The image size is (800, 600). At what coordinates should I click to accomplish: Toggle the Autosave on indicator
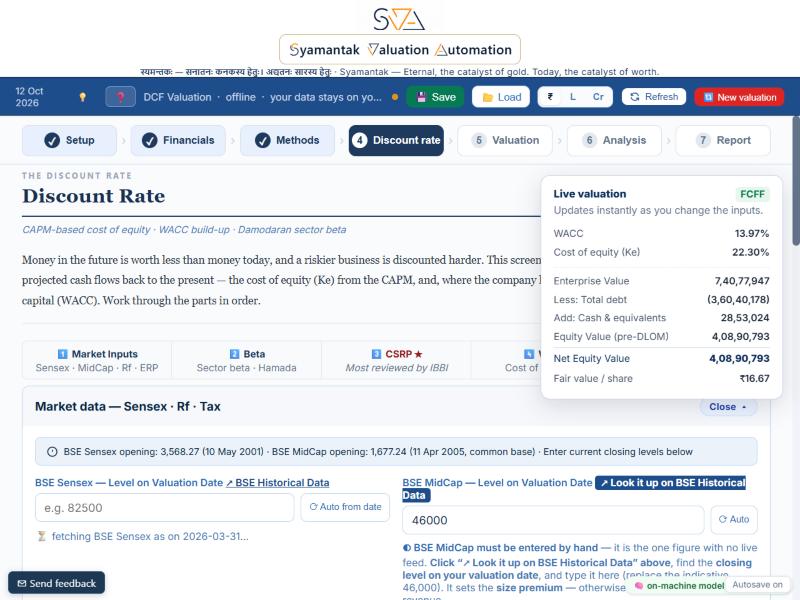(x=757, y=585)
